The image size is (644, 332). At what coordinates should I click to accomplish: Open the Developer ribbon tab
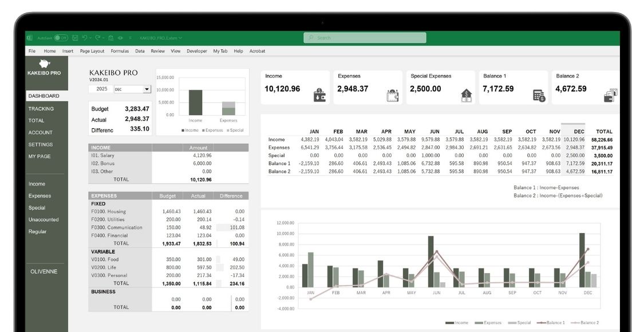[197, 51]
